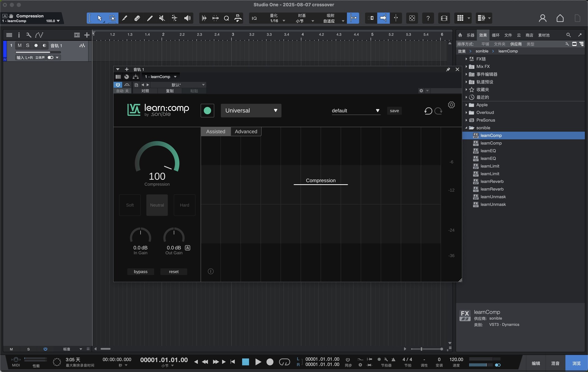The height and width of the screenshot is (372, 588).
Task: Switch to the Advanced tab
Action: click(x=246, y=131)
